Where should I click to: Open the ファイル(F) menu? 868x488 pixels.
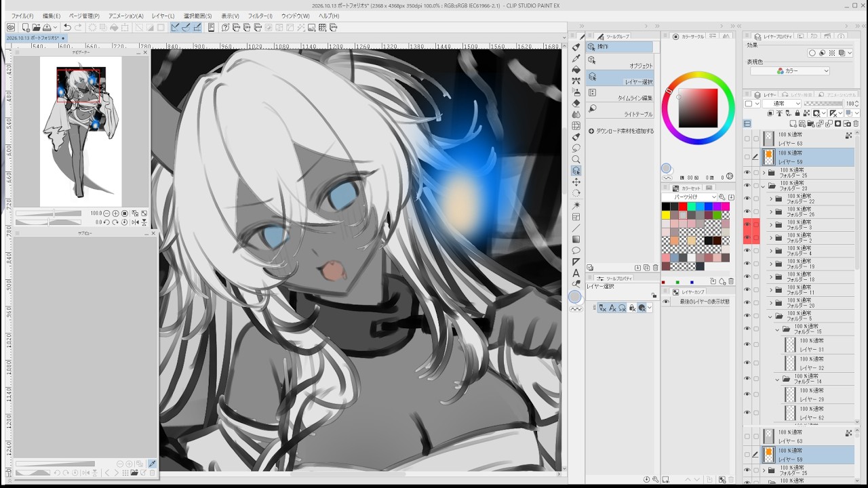pos(22,16)
